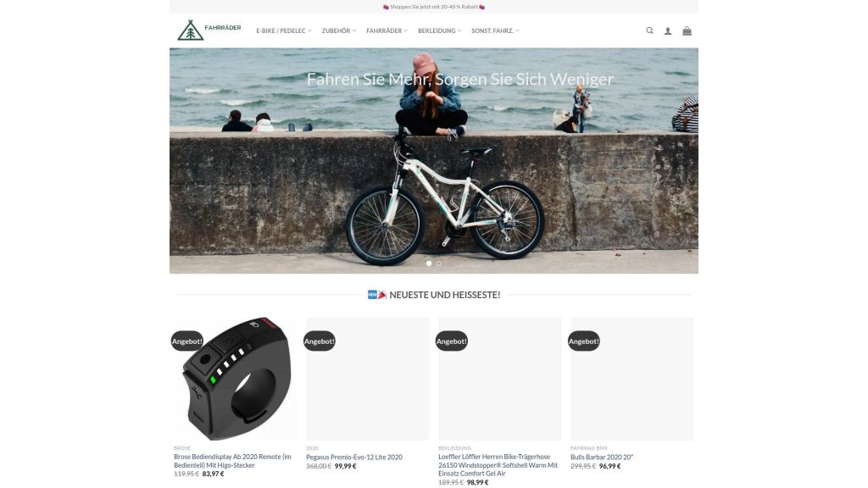
Task: Expand the Bekleidung menu dropdown
Action: coord(440,31)
